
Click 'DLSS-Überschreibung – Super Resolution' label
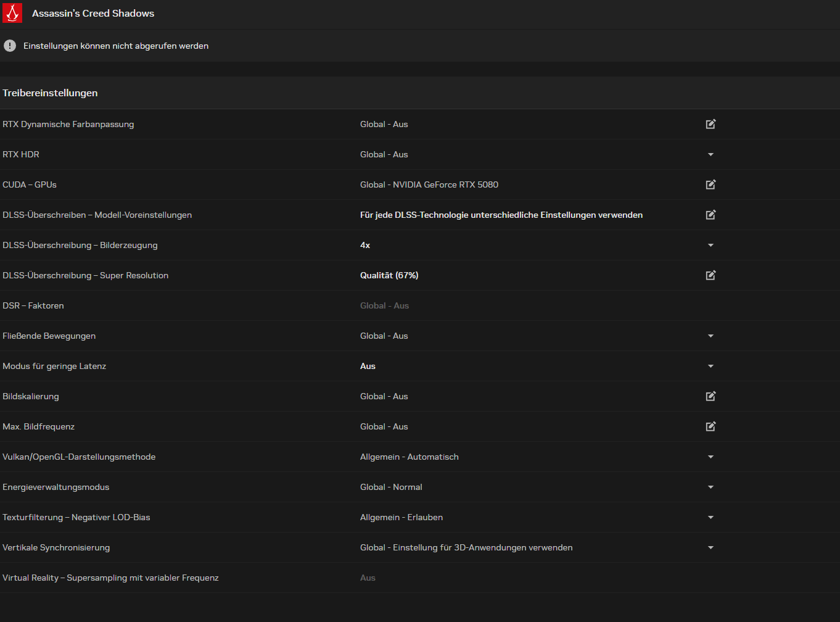(85, 275)
